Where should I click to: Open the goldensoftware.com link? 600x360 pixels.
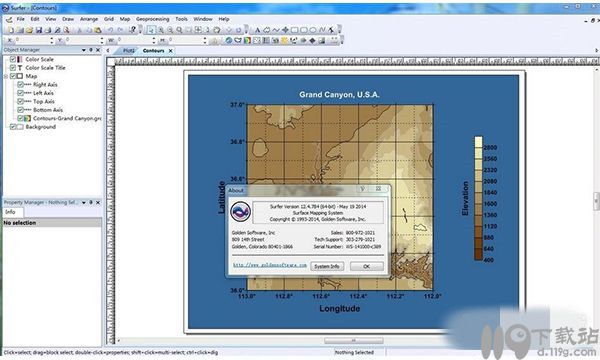[270, 265]
